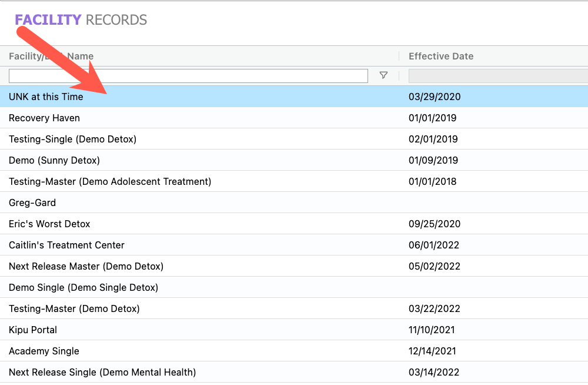Open Eric's Worst Detox record
This screenshot has width=588, height=385.
coord(49,224)
